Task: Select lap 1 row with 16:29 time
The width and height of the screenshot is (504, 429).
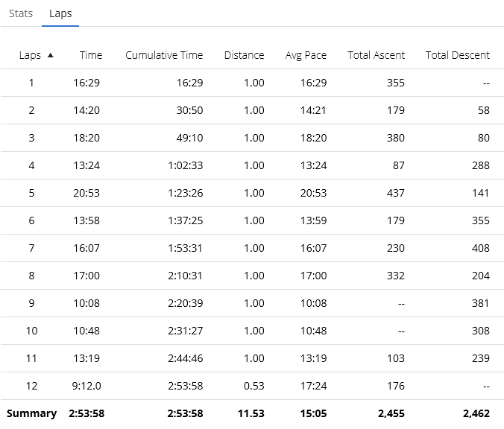Action: (252, 83)
